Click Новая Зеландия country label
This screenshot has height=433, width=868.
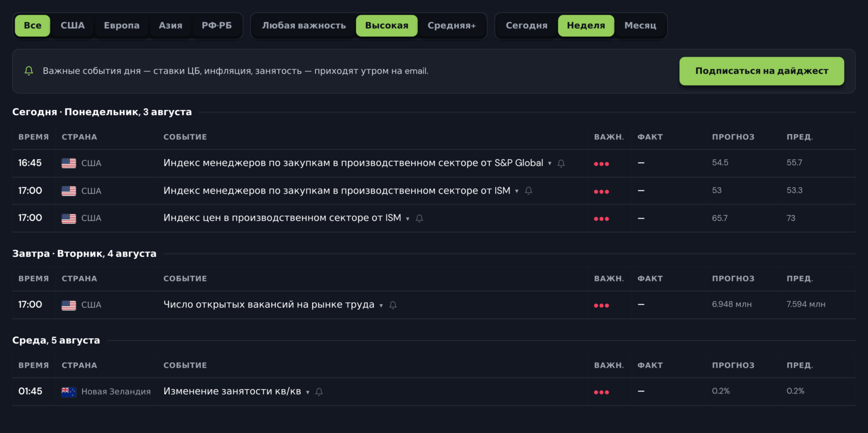(x=116, y=391)
